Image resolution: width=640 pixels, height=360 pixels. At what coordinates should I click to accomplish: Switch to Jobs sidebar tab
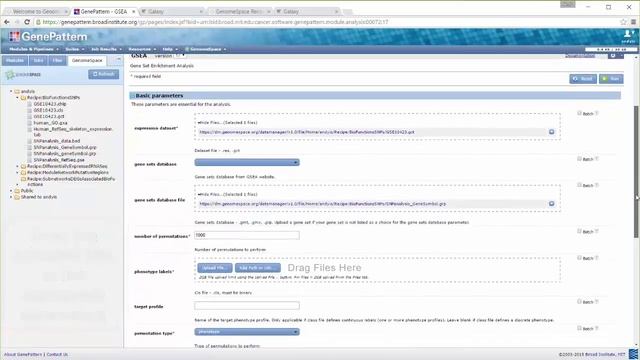pos(38,60)
